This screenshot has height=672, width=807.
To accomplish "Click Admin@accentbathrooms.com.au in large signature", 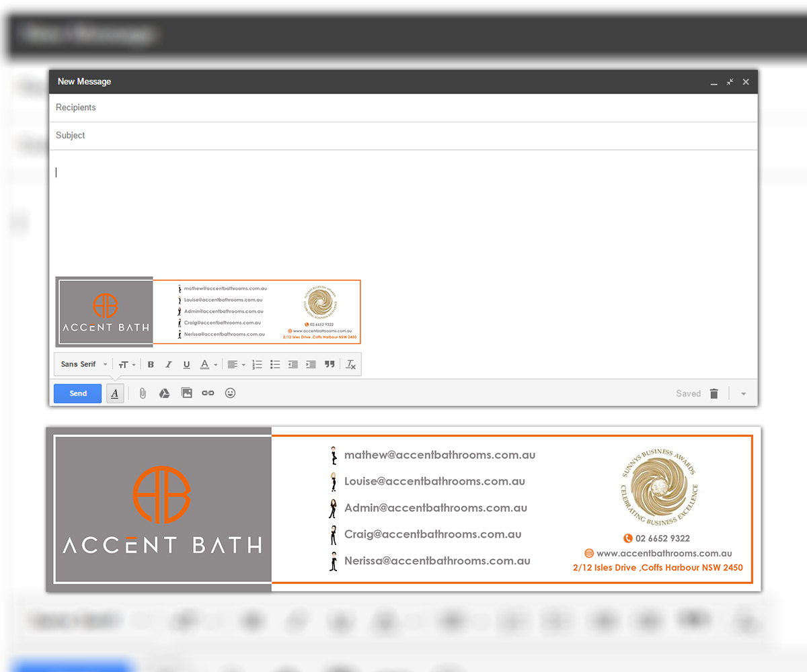I will 436,508.
